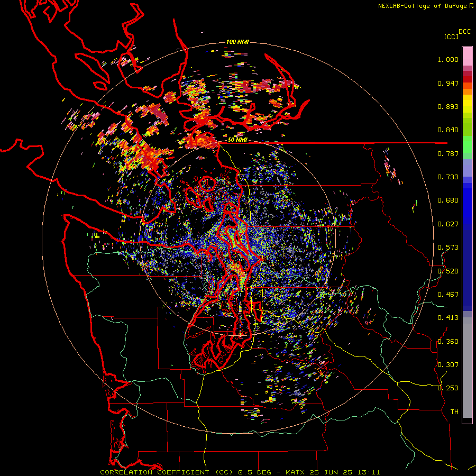Click the 0.360 color scale value
Viewport: 476px width, 476px height.
click(448, 342)
